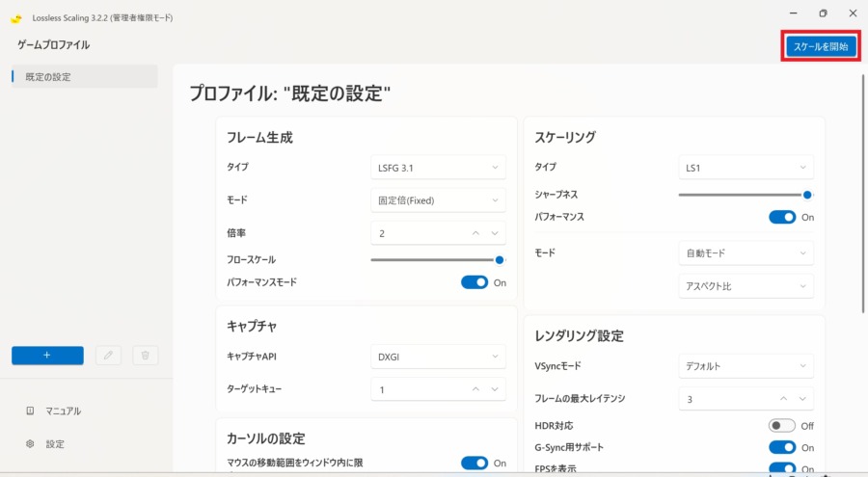Open 設定 via the gear icon
This screenshot has height=477, width=868.
click(x=30, y=444)
